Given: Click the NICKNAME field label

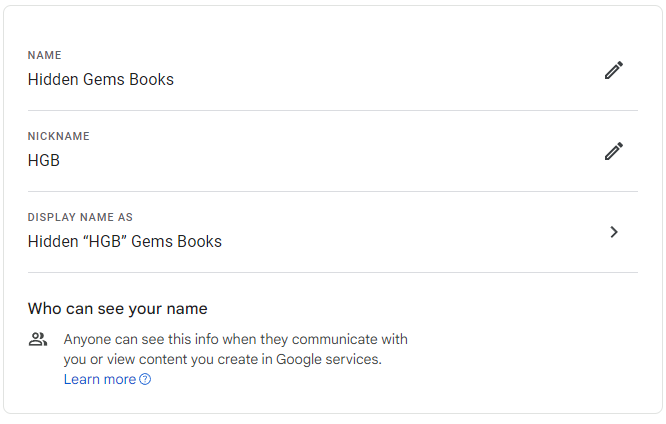Looking at the screenshot, I should pos(58,136).
